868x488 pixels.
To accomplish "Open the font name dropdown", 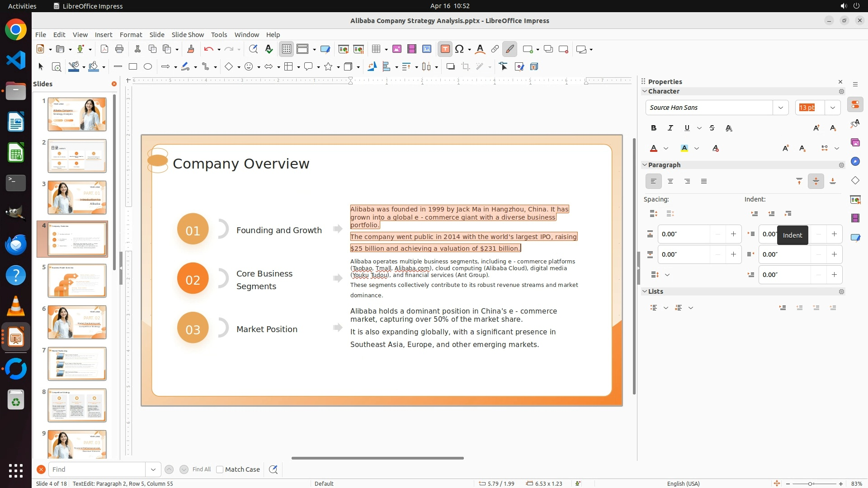I will point(780,108).
